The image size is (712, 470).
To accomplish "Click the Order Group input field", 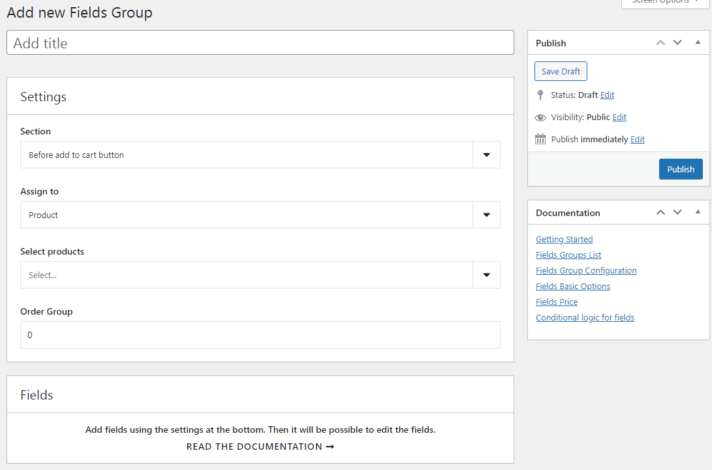I will coord(260,335).
